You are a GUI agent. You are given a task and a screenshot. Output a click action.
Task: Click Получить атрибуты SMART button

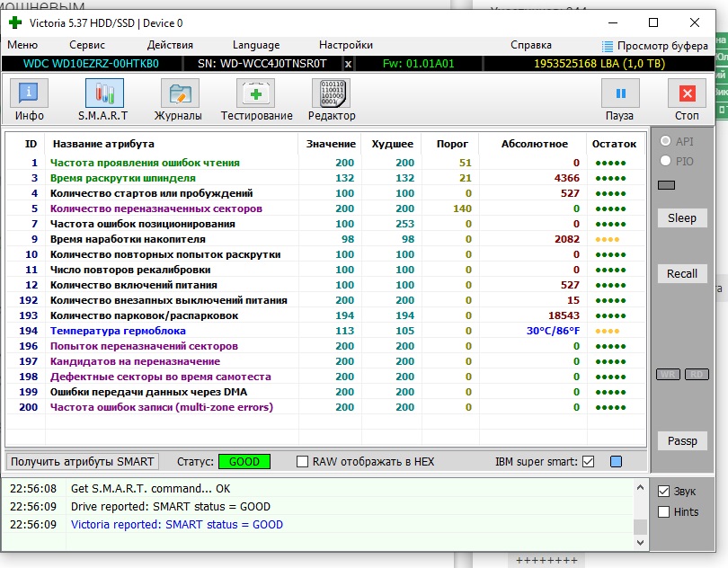(x=83, y=462)
